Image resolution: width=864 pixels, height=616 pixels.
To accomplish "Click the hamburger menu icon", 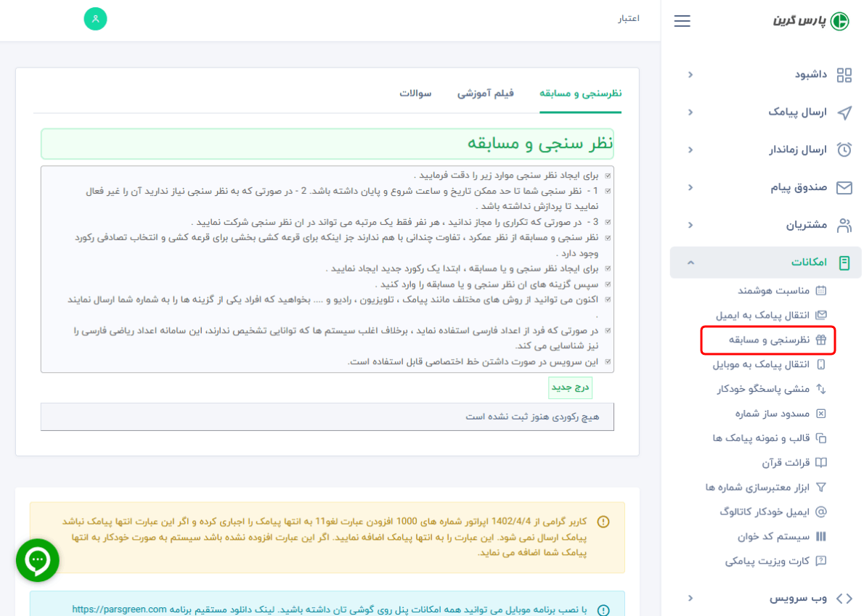I will (x=682, y=21).
